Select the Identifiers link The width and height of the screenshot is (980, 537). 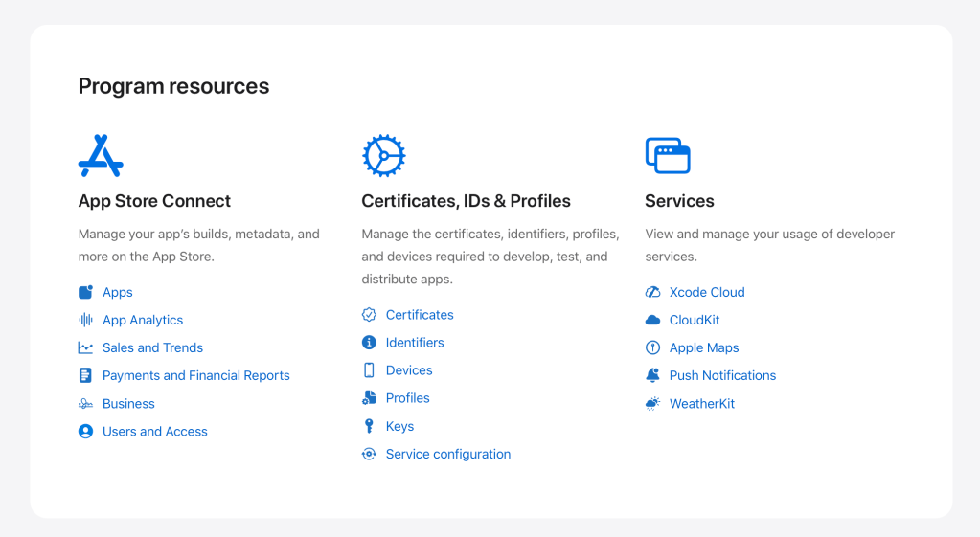pos(415,343)
